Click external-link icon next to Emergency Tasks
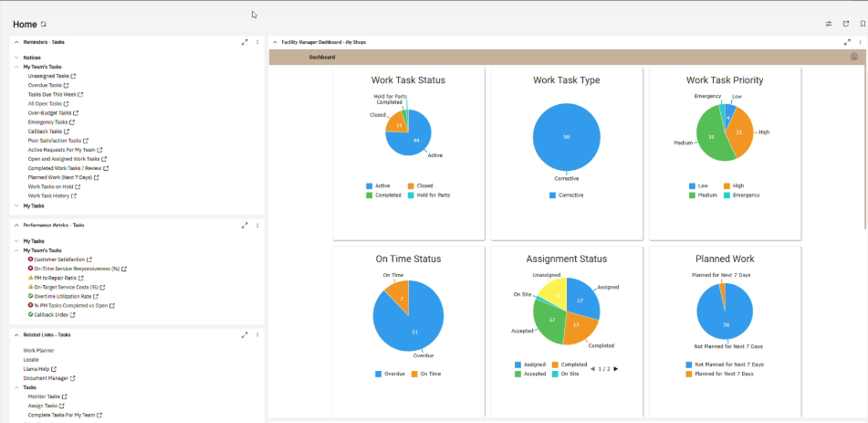This screenshot has width=868, height=423. (72, 122)
